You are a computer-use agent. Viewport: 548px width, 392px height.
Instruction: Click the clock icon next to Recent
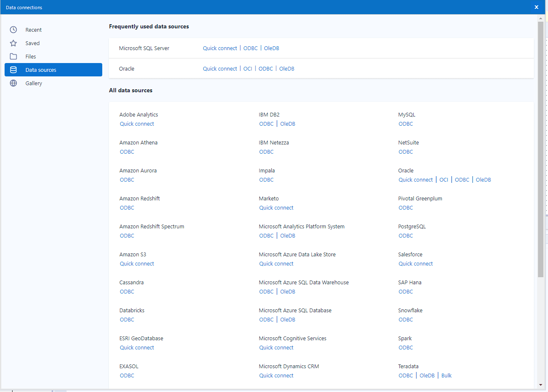13,30
